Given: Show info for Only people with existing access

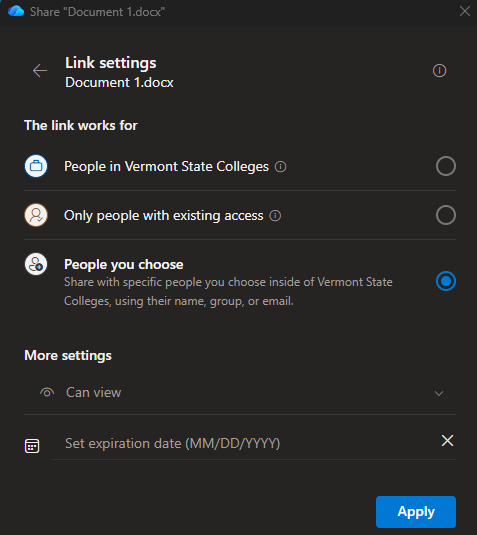Looking at the screenshot, I should (x=275, y=216).
